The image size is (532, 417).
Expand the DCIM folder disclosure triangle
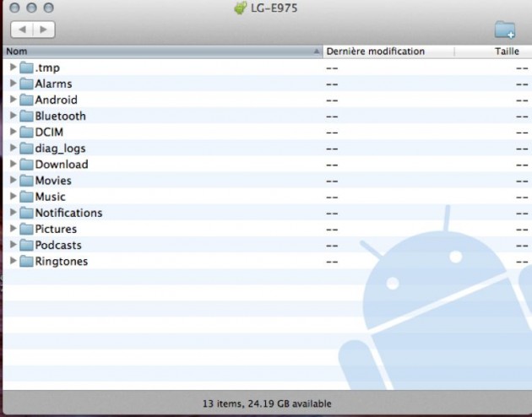click(13, 131)
